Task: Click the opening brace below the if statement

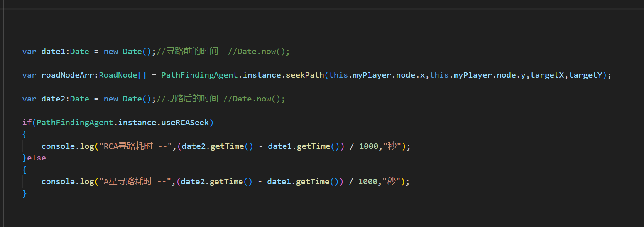Action: click(x=25, y=134)
